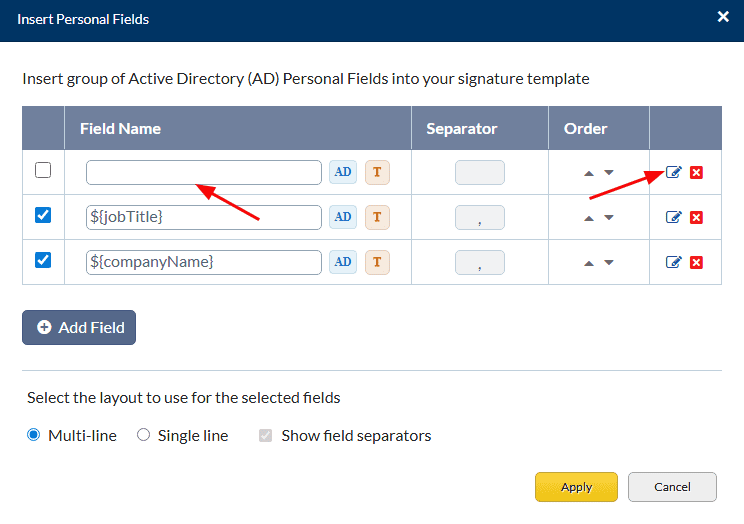744x524 pixels.
Task: Click into the empty Field Name input
Action: (204, 172)
